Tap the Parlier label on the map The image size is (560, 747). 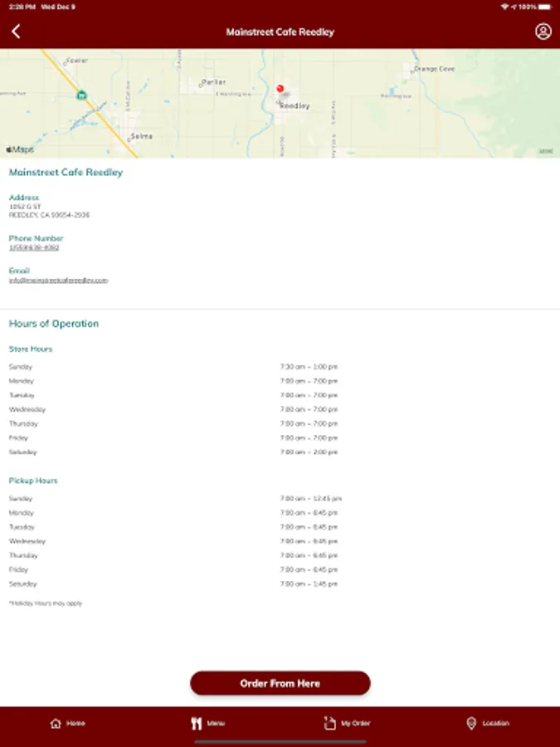[213, 82]
